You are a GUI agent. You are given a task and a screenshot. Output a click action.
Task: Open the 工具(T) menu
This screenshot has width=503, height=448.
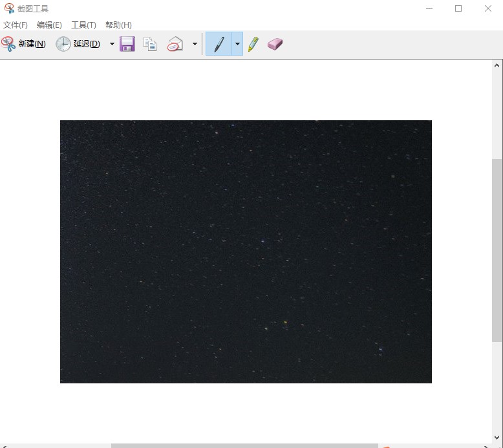click(x=83, y=25)
